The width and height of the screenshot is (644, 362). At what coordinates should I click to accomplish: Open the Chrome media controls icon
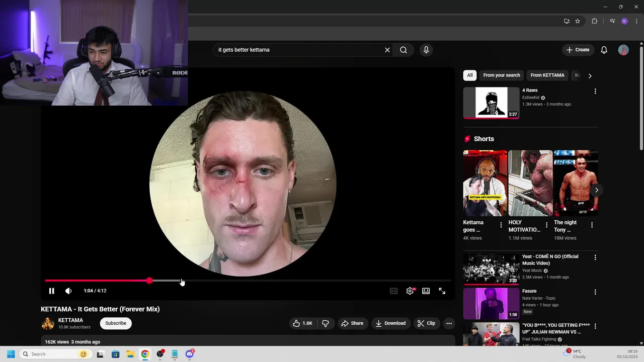coord(612,21)
